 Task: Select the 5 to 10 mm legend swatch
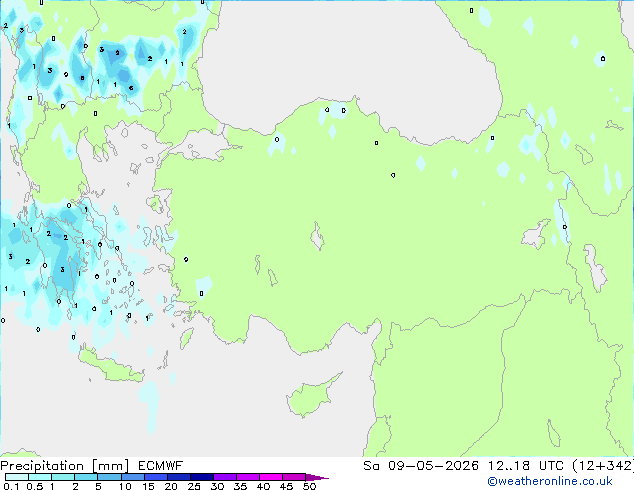pos(109,477)
